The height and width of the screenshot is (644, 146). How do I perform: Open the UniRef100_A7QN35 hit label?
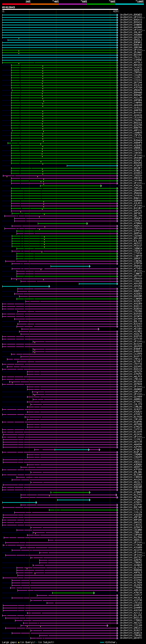pos(131,450)
